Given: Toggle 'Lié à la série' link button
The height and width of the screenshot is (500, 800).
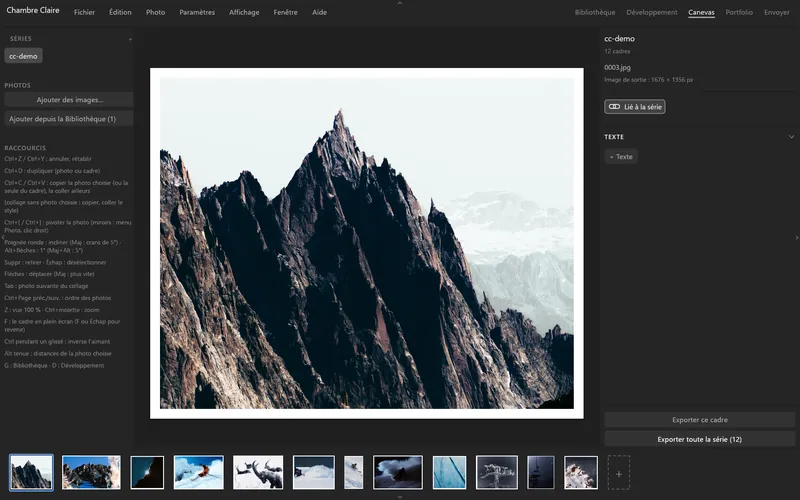Looking at the screenshot, I should 635,107.
